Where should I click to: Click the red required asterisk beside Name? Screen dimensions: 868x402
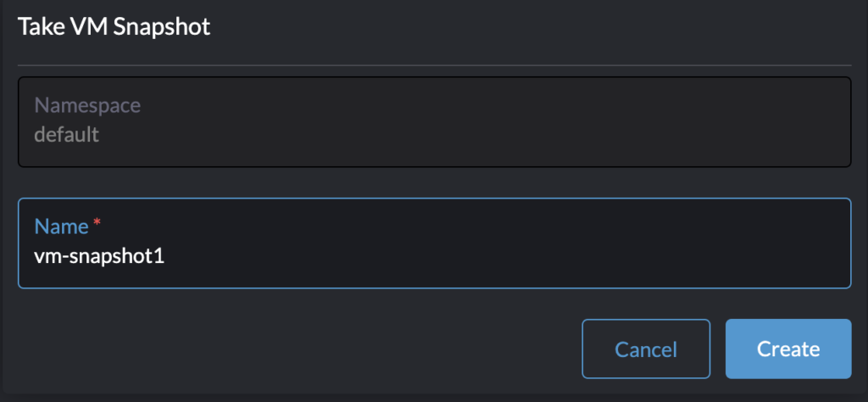point(97,224)
